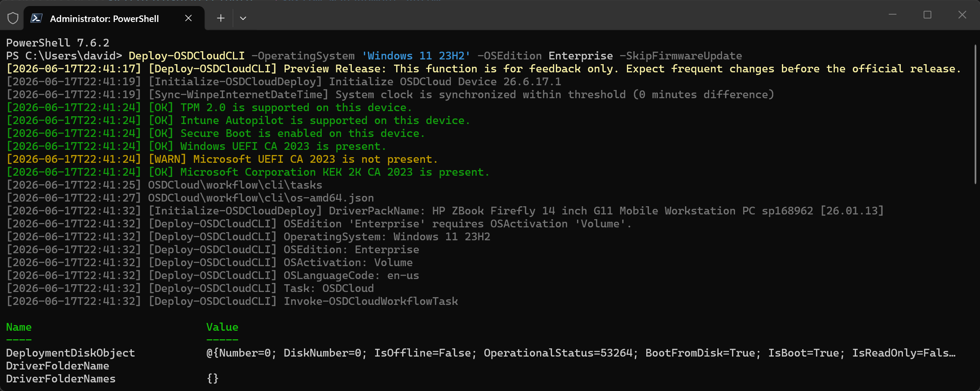Maximize the terminal window
980x391 pixels.
pos(927,15)
